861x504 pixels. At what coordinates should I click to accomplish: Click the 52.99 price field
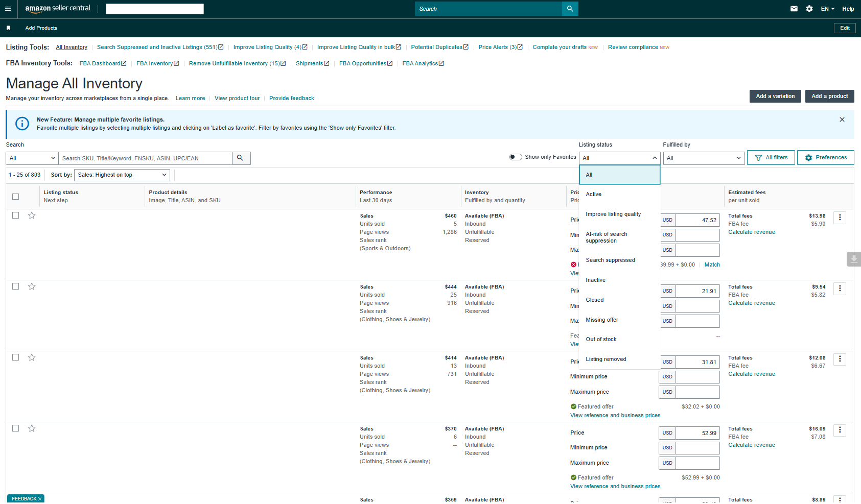[x=697, y=433]
